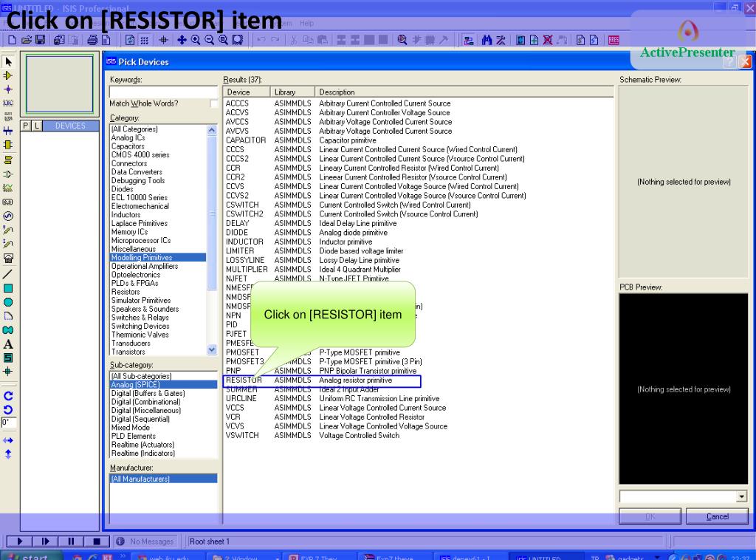Select the 2D graphics text 'A' tool
The image size is (756, 560).
pyautogui.click(x=8, y=344)
